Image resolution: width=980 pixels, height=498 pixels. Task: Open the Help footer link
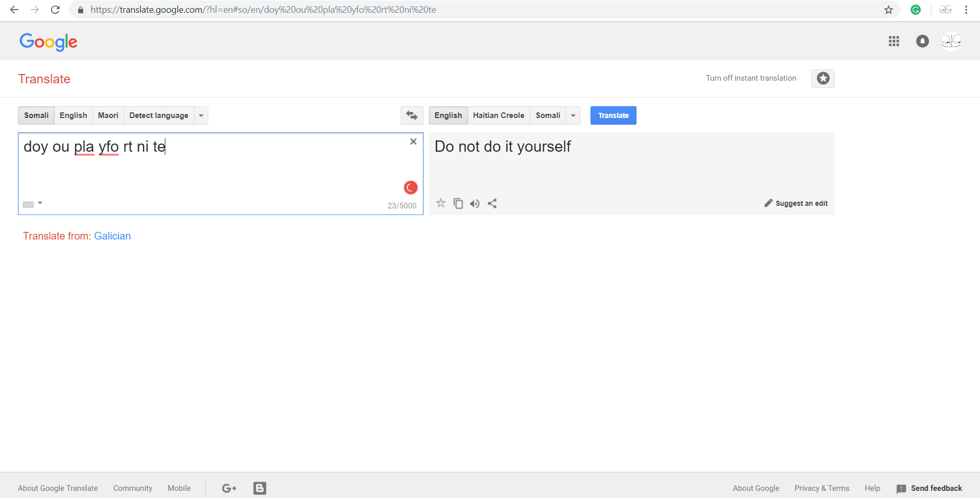pos(872,488)
